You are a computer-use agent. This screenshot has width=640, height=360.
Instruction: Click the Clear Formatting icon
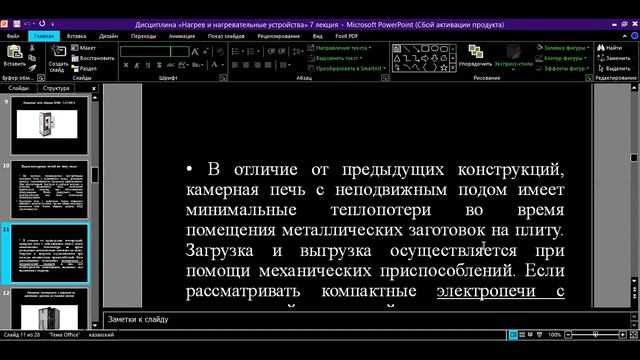point(220,51)
